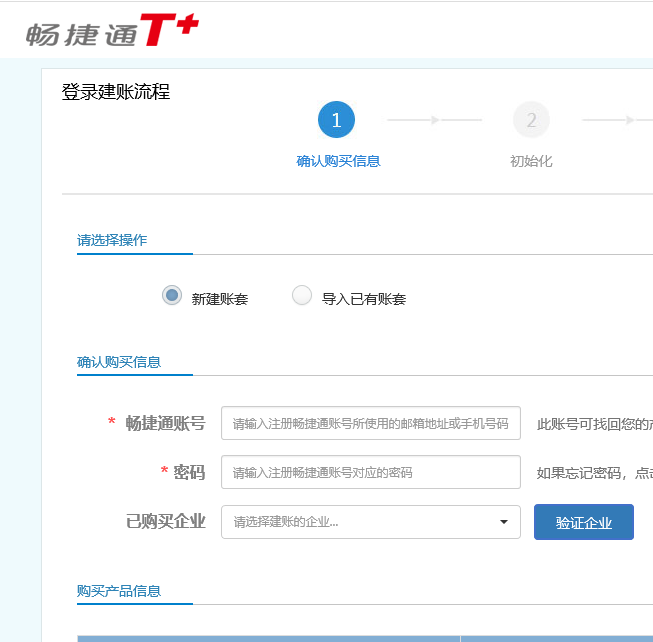Click the 畅捷通 T+ logo
Screen dimensions: 653x642
[112, 30]
